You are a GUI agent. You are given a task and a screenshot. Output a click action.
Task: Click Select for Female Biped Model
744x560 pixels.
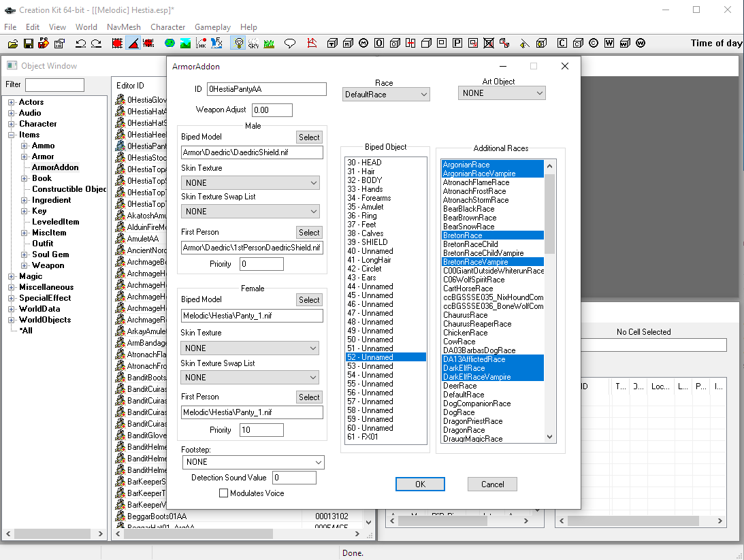pos(309,300)
